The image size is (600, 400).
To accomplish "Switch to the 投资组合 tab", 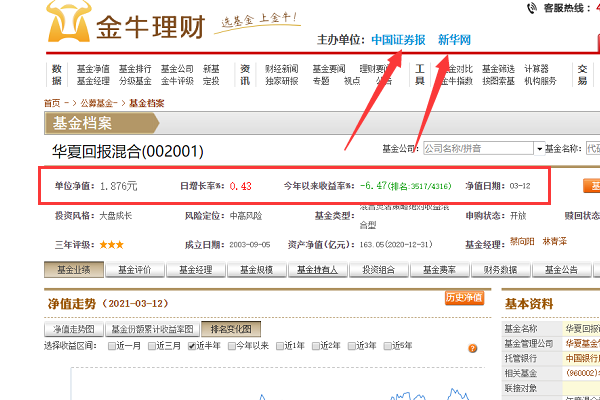I will 379,270.
